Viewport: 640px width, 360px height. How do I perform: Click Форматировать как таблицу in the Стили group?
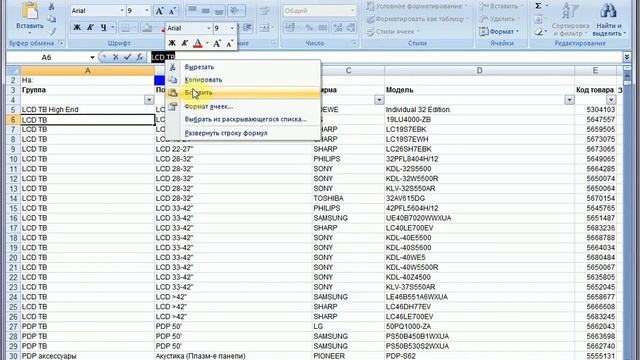click(x=417, y=19)
